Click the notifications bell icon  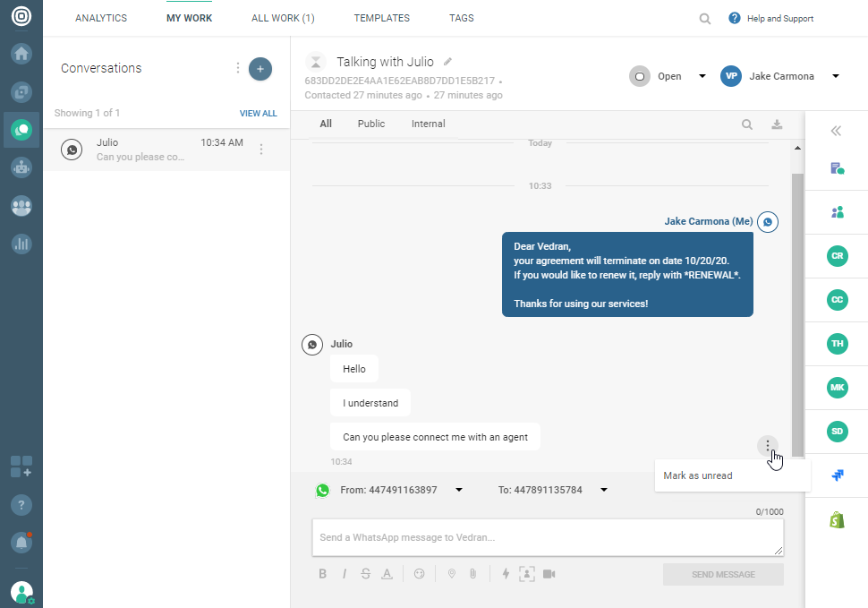click(x=21, y=542)
